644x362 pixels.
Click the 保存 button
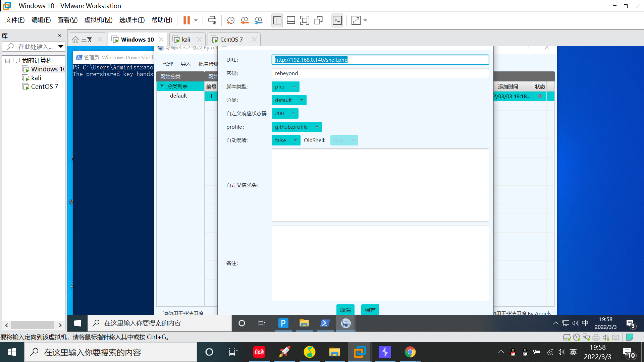click(370, 310)
